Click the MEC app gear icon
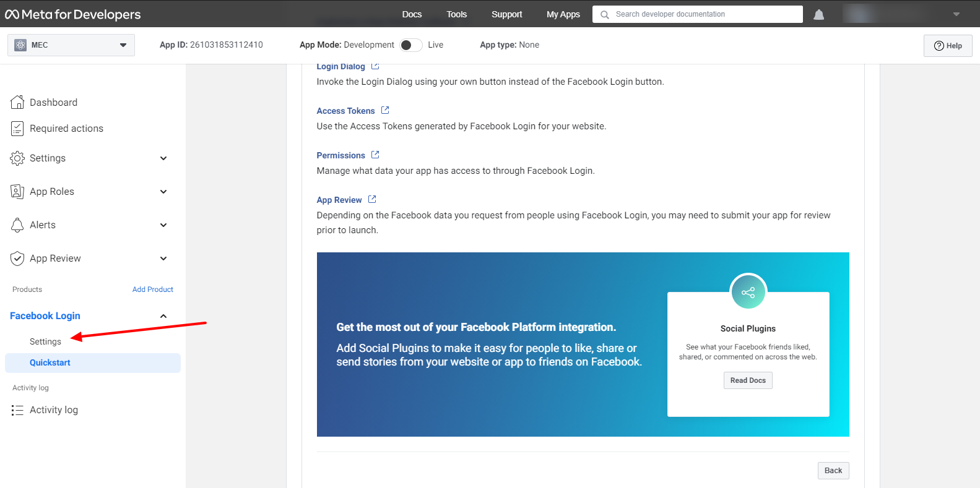 [20, 45]
